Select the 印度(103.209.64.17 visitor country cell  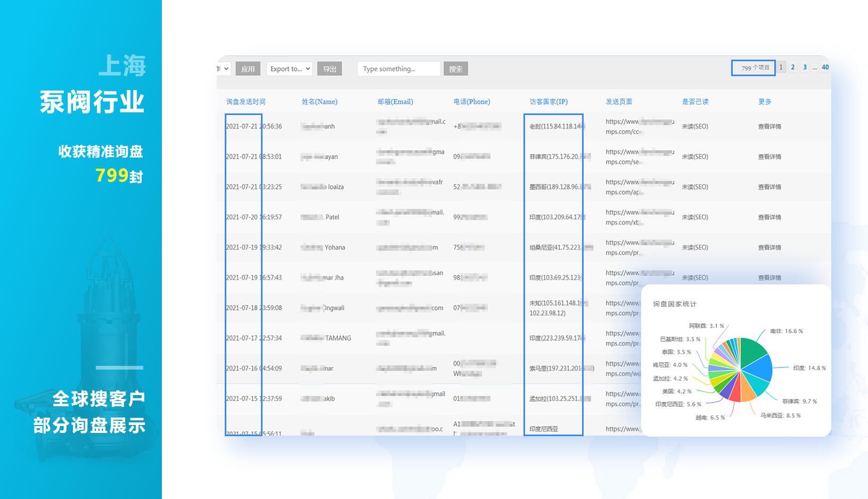557,217
